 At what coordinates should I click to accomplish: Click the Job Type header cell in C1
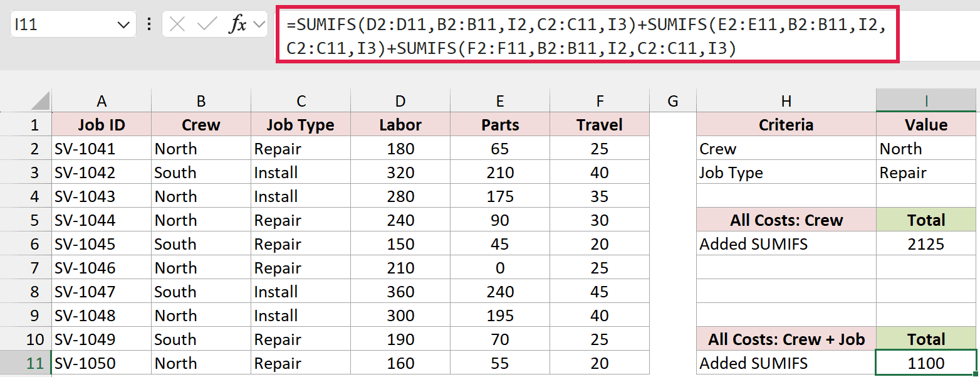click(301, 125)
